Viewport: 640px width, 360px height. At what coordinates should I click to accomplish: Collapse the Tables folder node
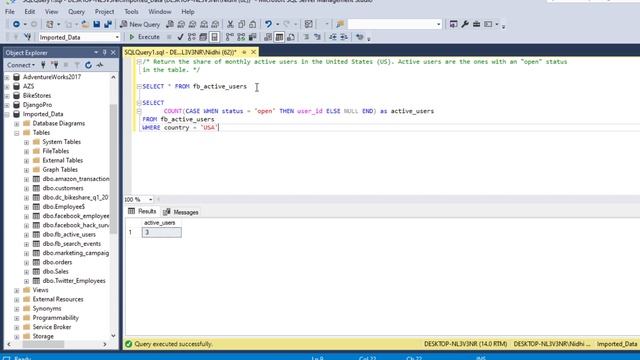click(x=17, y=133)
